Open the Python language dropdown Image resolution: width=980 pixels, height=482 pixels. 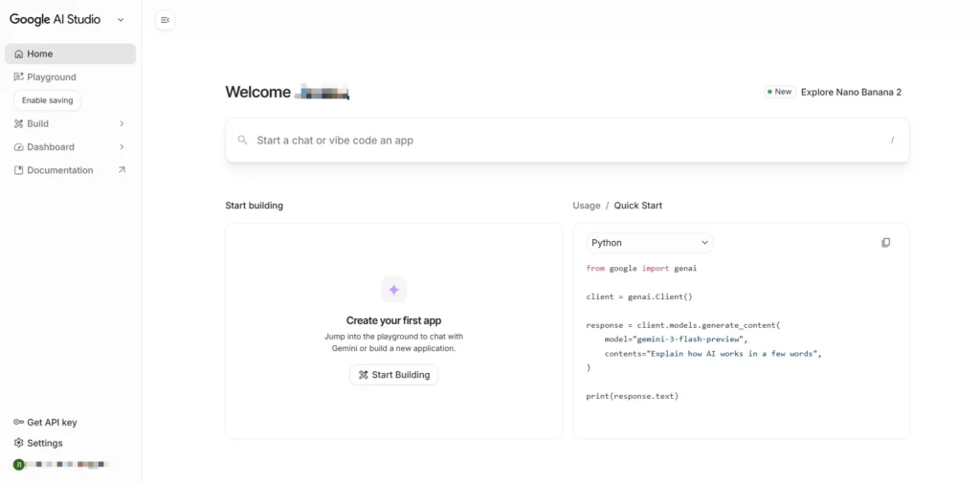click(x=650, y=242)
